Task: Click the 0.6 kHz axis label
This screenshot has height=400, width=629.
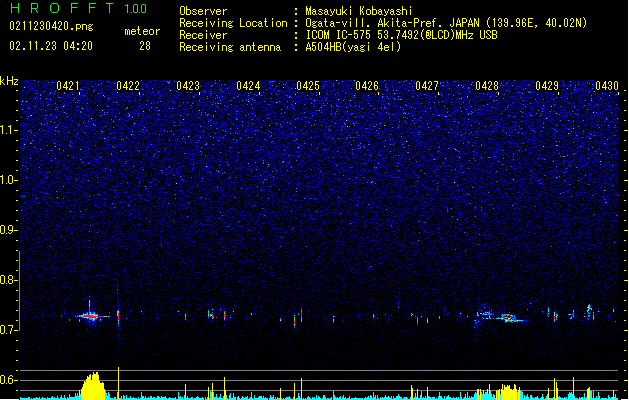Action: click(x=9, y=380)
